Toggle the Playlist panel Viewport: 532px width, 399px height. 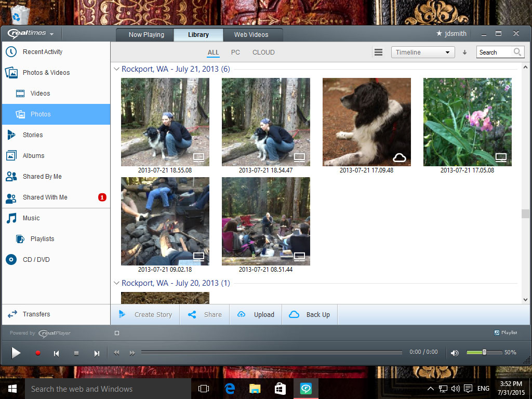(x=506, y=333)
